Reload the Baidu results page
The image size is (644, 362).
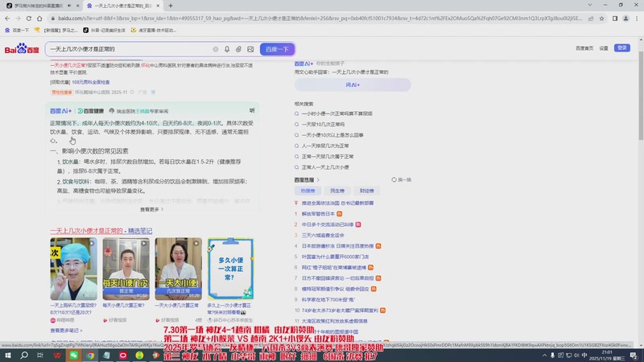(29, 19)
